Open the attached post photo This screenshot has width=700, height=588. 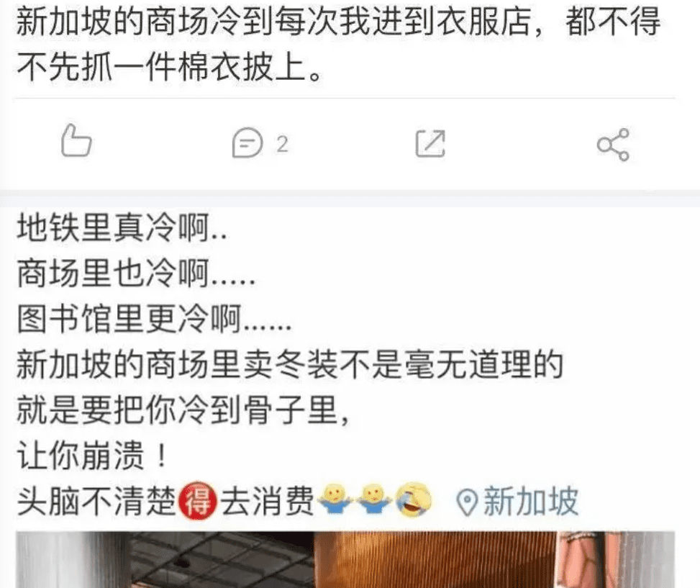[345, 559]
